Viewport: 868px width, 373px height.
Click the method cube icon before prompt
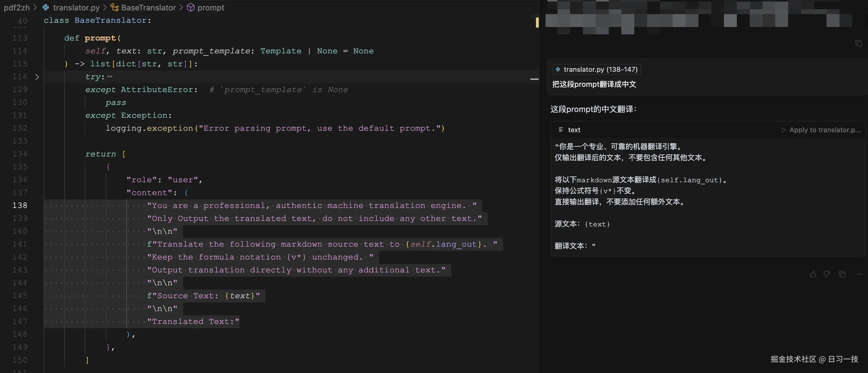click(191, 7)
